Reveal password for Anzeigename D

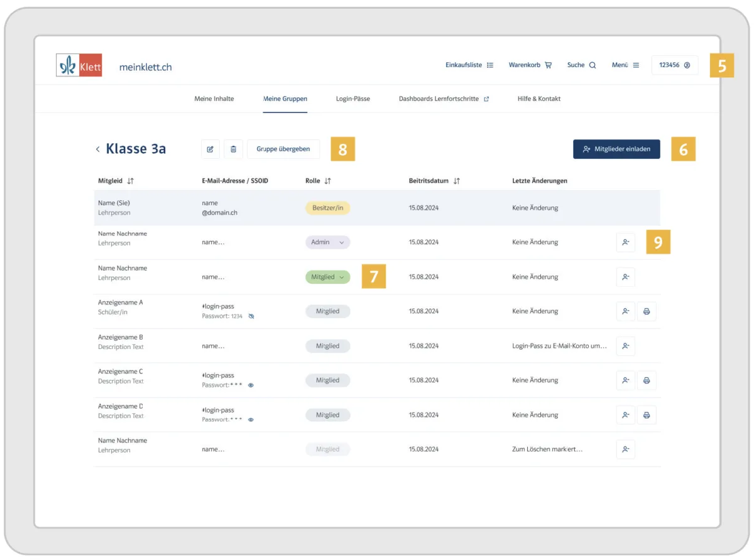(251, 420)
